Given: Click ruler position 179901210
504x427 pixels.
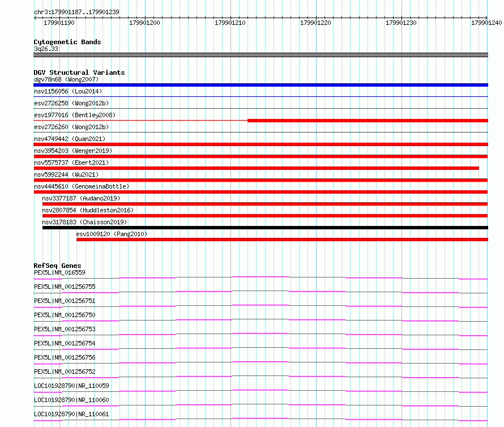Looking at the screenshot, I should coord(230,23).
